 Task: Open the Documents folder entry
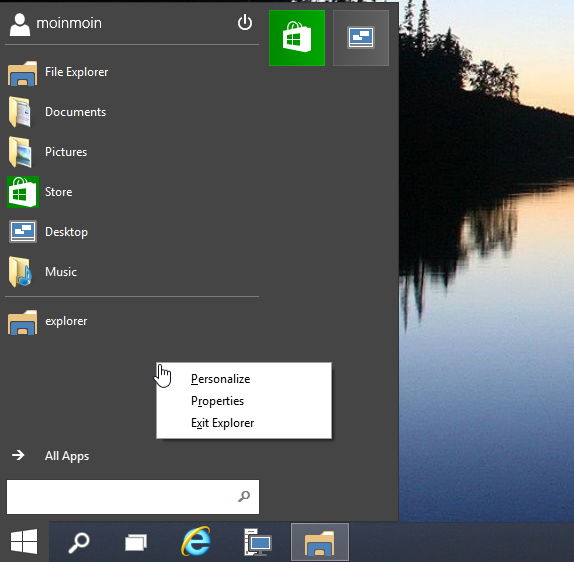(132, 112)
